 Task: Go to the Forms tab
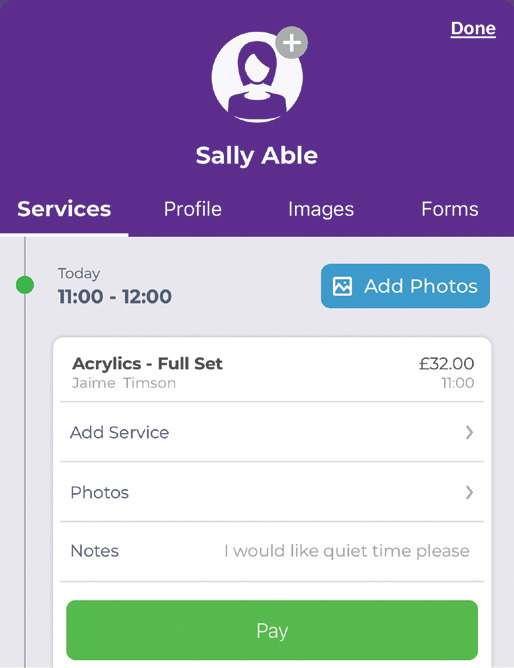coord(450,209)
